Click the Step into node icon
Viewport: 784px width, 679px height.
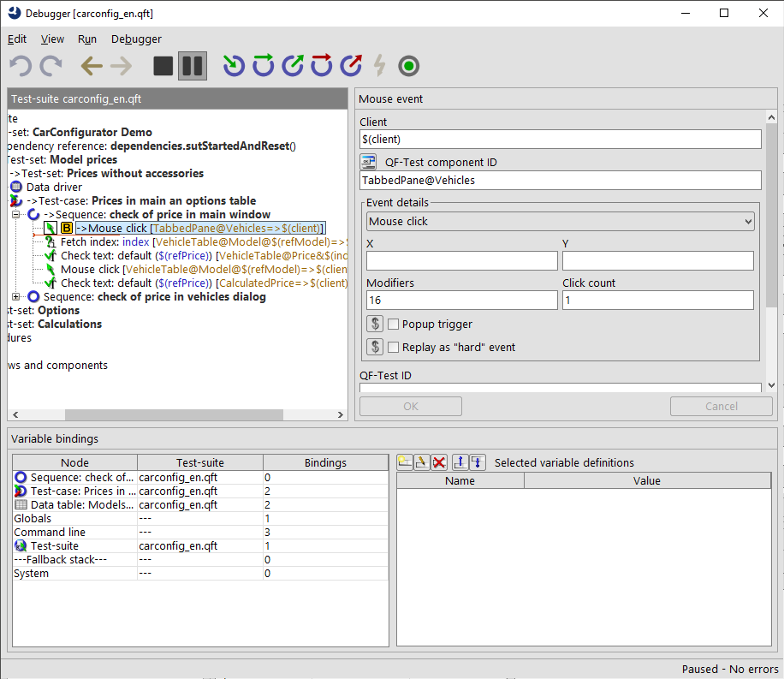pos(234,66)
